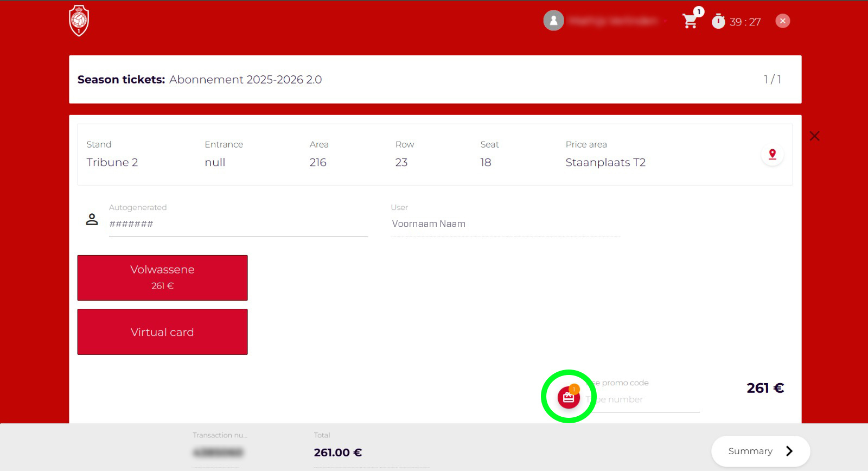Click the person icon beside Autogenerated
The height and width of the screenshot is (471, 868).
click(x=92, y=219)
